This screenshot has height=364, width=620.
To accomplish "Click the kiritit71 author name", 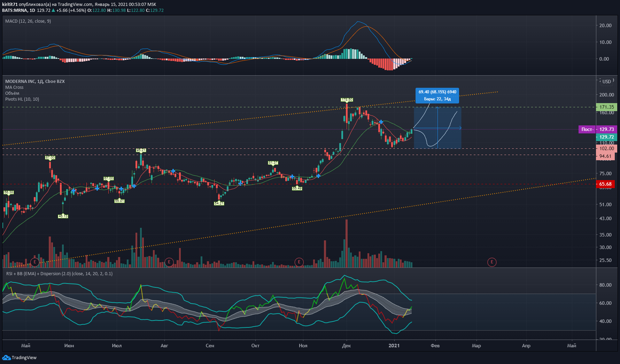I will point(10,5).
